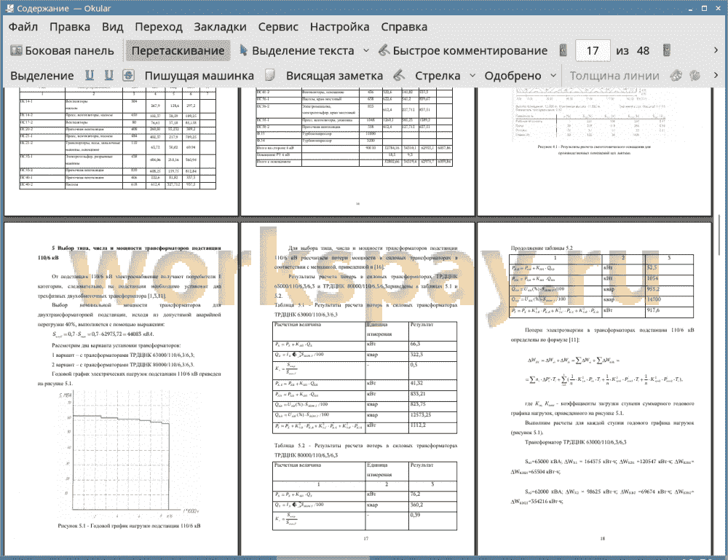
Task: Click the total pages button labeled 48
Action: coord(643,51)
